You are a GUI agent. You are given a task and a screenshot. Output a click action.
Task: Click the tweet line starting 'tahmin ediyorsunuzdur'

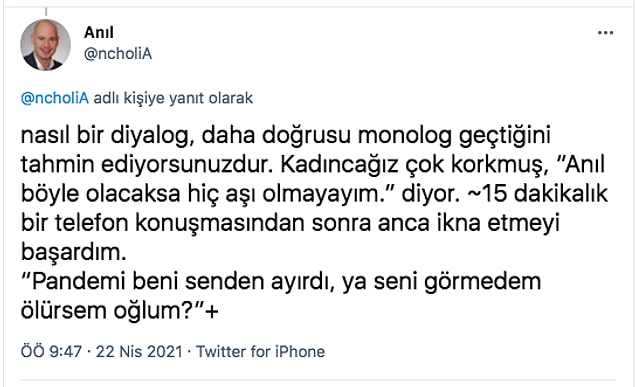(313, 165)
